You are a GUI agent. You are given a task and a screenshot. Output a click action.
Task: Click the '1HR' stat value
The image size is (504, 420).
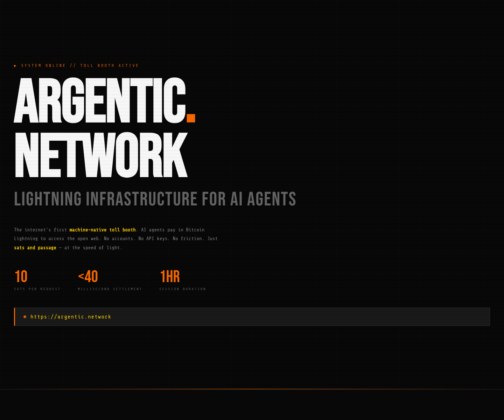[x=170, y=276]
